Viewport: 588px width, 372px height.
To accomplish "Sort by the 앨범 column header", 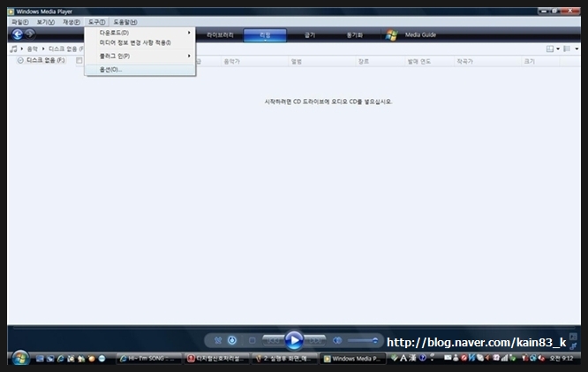I will click(x=321, y=61).
